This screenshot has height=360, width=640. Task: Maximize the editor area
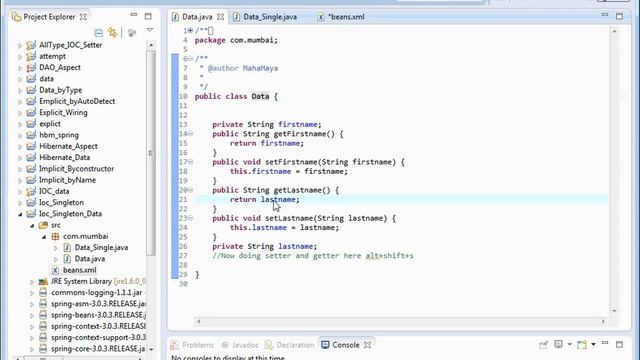[619, 16]
